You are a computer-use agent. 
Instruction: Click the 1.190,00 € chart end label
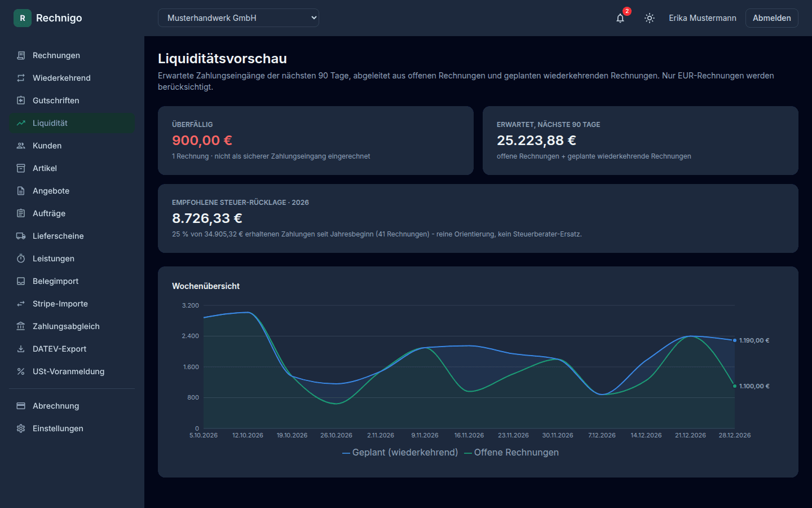(x=754, y=340)
